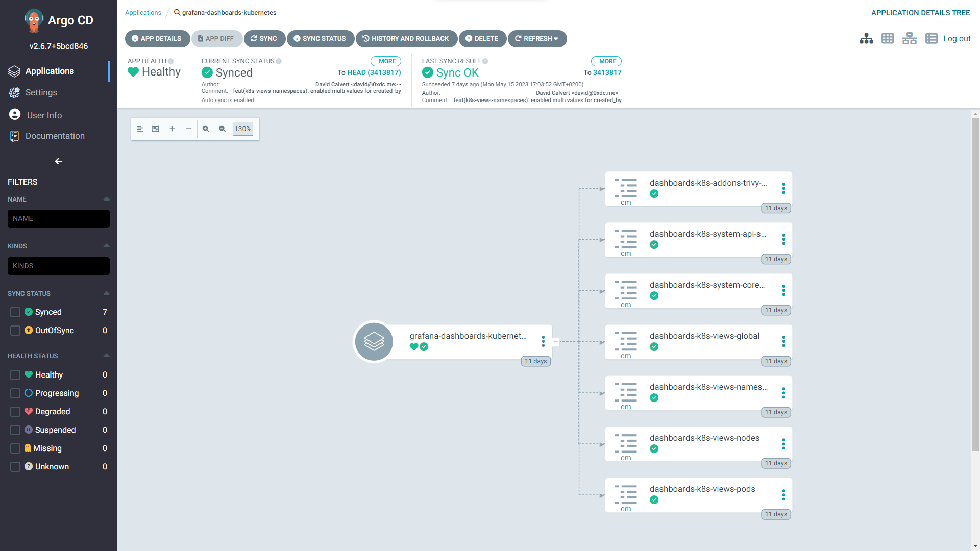Image resolution: width=980 pixels, height=551 pixels.
Task: Open the Applications sidebar item
Action: [50, 71]
